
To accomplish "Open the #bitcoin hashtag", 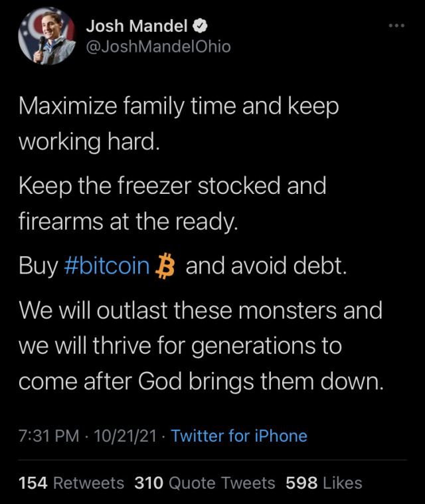I will (x=107, y=266).
